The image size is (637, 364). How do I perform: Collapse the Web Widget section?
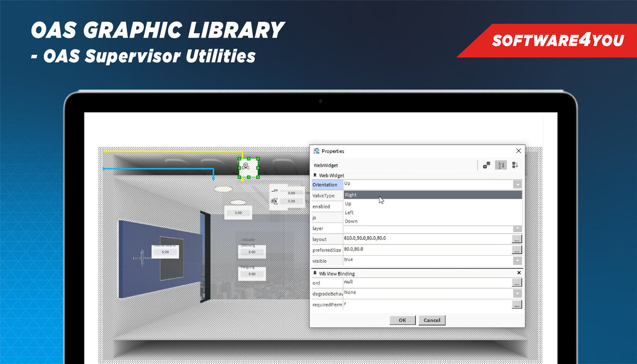(x=315, y=175)
